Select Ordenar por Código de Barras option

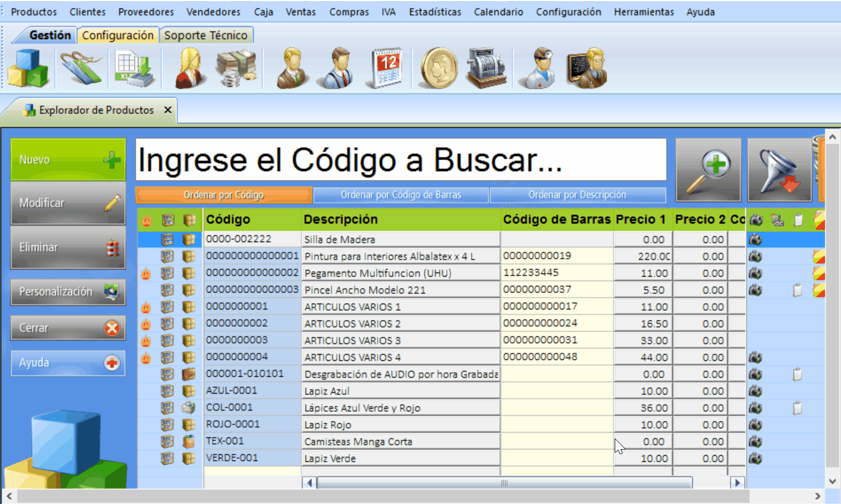tap(401, 195)
